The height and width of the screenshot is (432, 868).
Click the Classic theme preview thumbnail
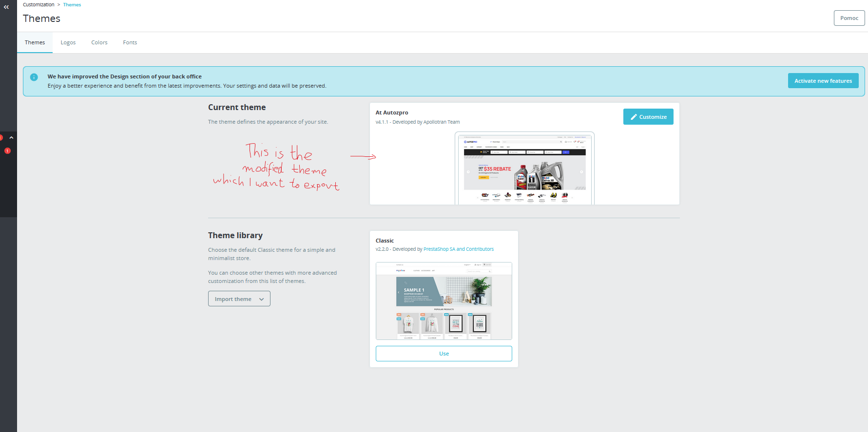tap(444, 301)
